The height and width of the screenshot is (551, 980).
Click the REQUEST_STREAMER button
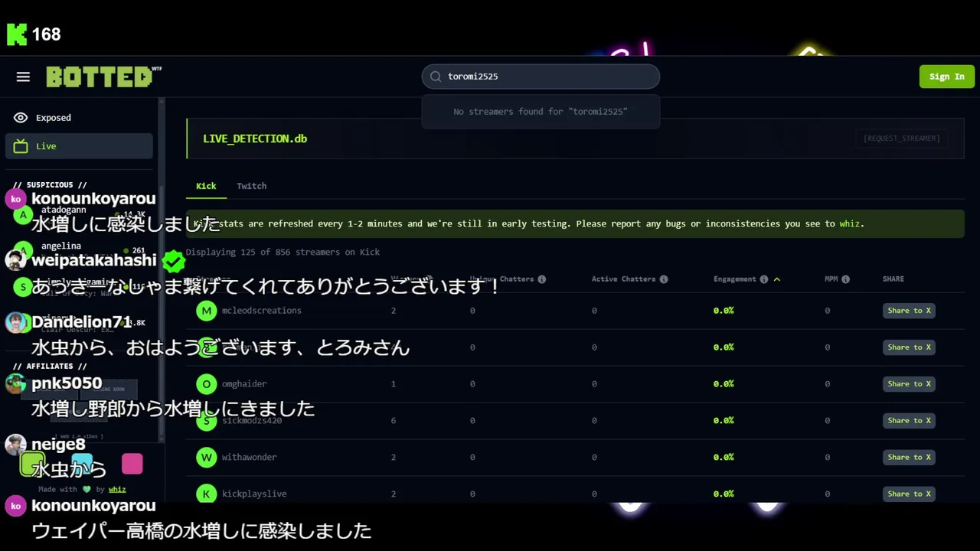901,139
